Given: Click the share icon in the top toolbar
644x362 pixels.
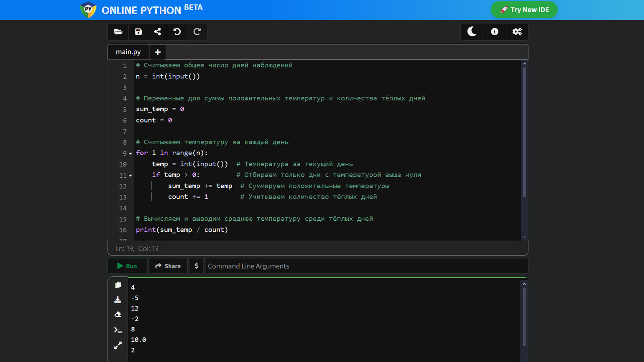Looking at the screenshot, I should [x=158, y=32].
